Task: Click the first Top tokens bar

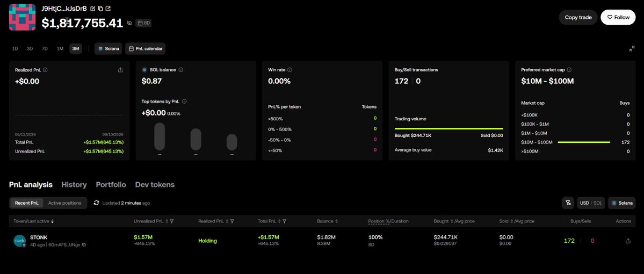Action: point(160,136)
